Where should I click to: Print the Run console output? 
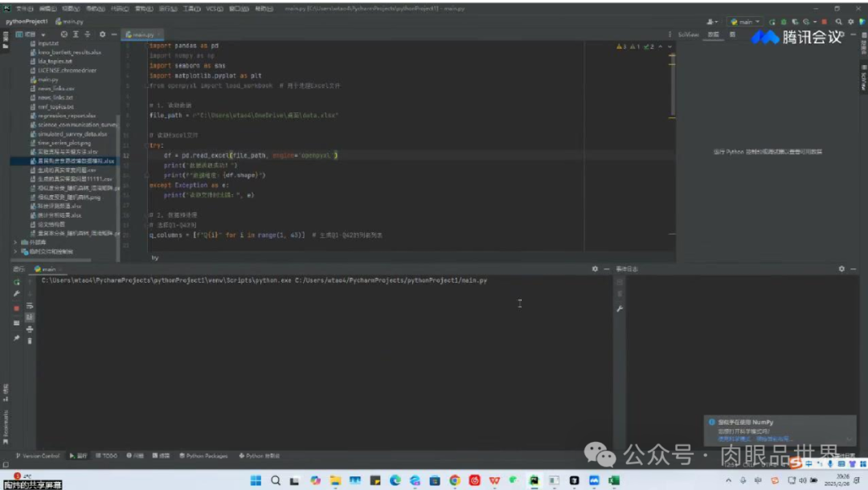(x=30, y=329)
